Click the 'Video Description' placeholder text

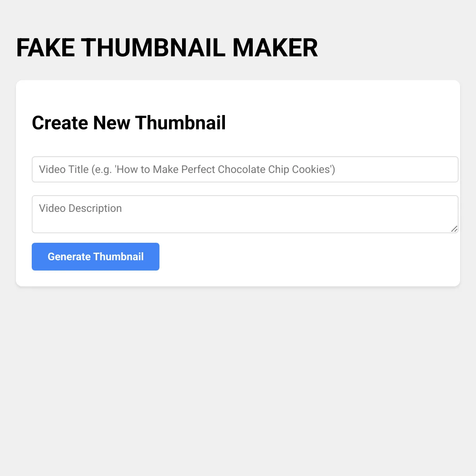[80, 208]
